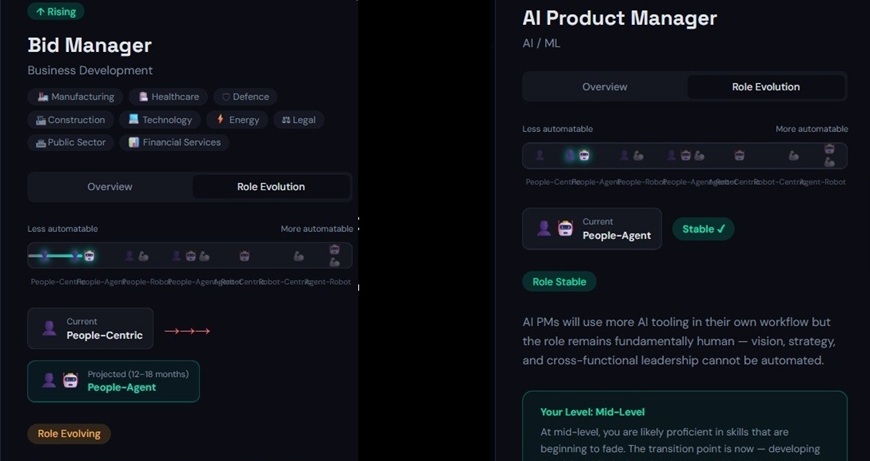
Task: Select the Financial Services tag
Action: (x=174, y=143)
